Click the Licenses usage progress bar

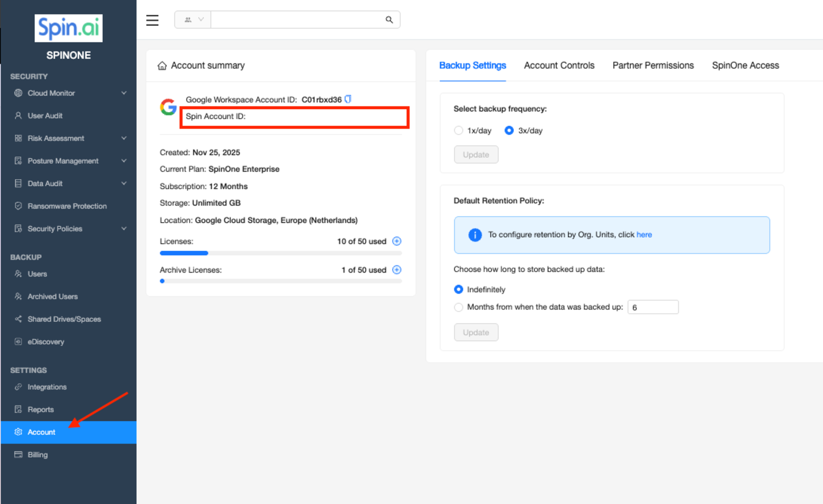[x=281, y=253]
